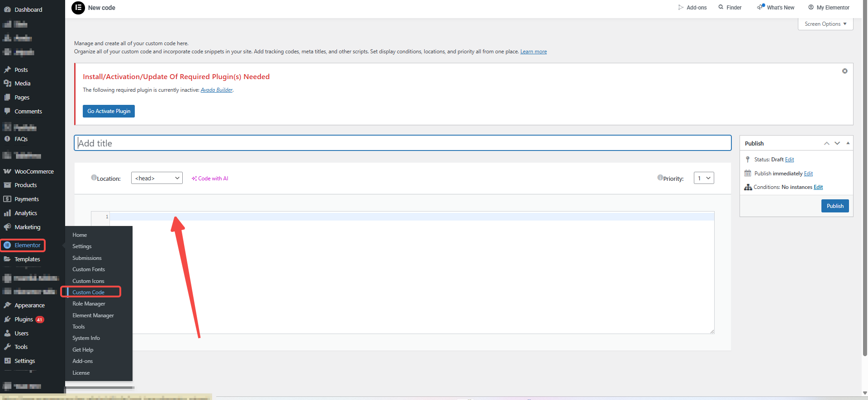Open the Priority dropdown

(704, 178)
